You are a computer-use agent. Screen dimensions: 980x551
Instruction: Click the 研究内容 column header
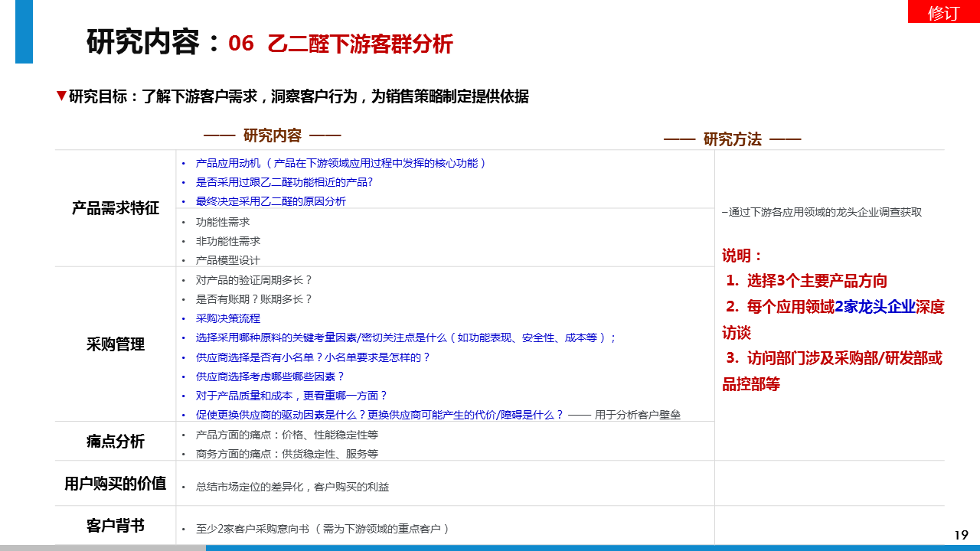[x=272, y=136]
